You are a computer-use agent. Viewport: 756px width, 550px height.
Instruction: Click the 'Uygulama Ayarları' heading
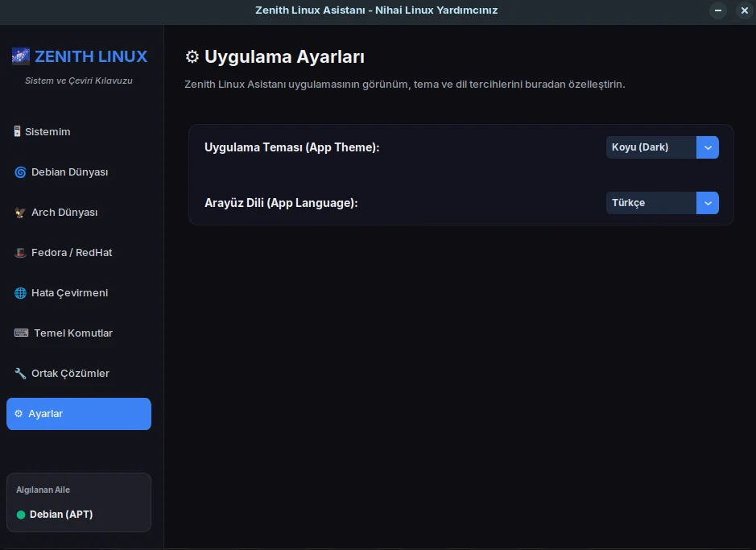coord(284,57)
